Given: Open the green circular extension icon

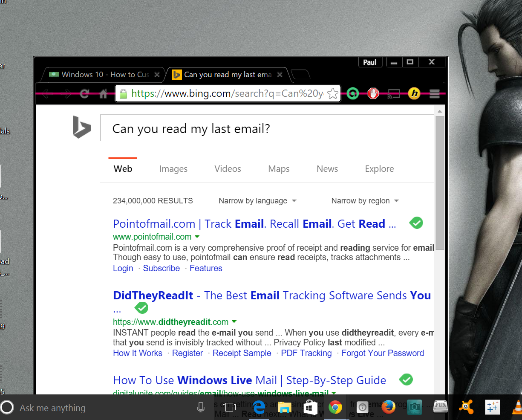Looking at the screenshot, I should (x=353, y=93).
